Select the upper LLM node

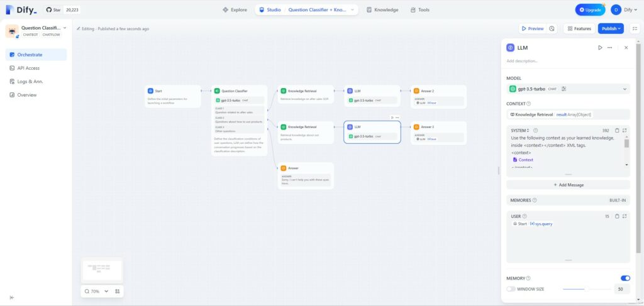pyautogui.click(x=372, y=96)
